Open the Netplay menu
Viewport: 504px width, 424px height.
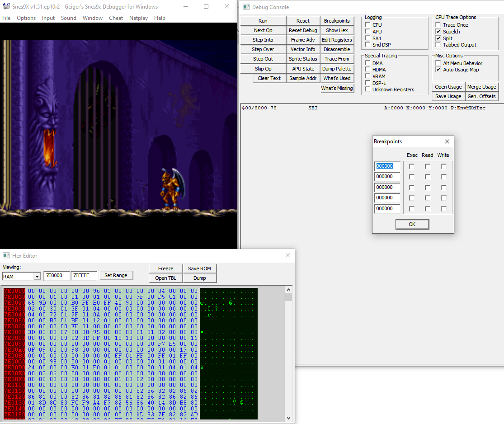point(138,18)
